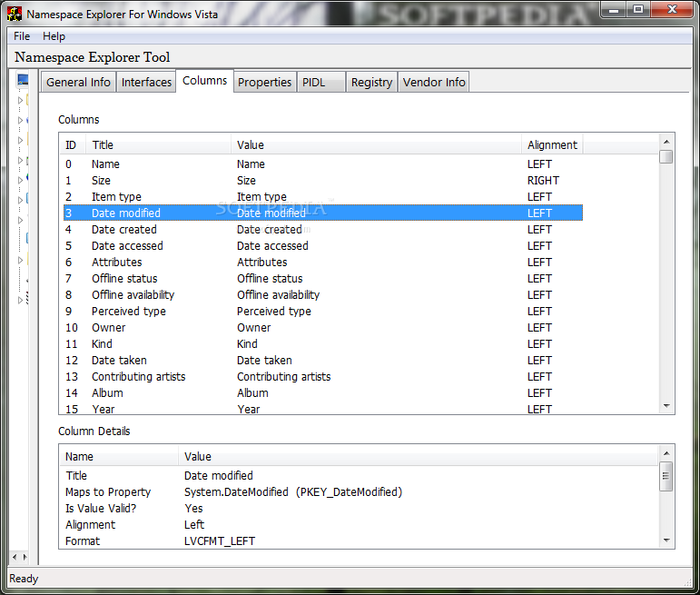Click 'System.DateModified (PKEY_DateModified)' value
Viewport: 700px width, 595px height.
pyautogui.click(x=293, y=492)
